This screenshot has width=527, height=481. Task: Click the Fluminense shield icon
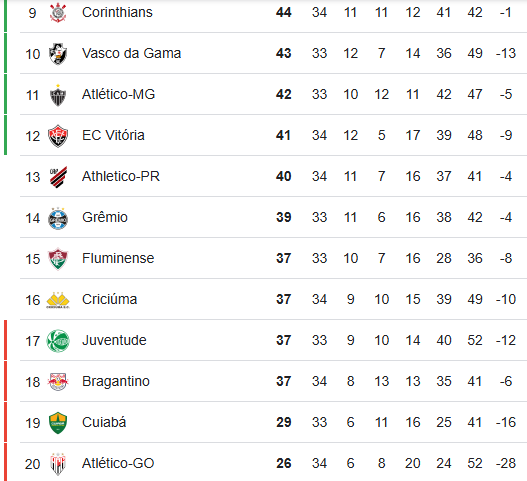point(58,259)
